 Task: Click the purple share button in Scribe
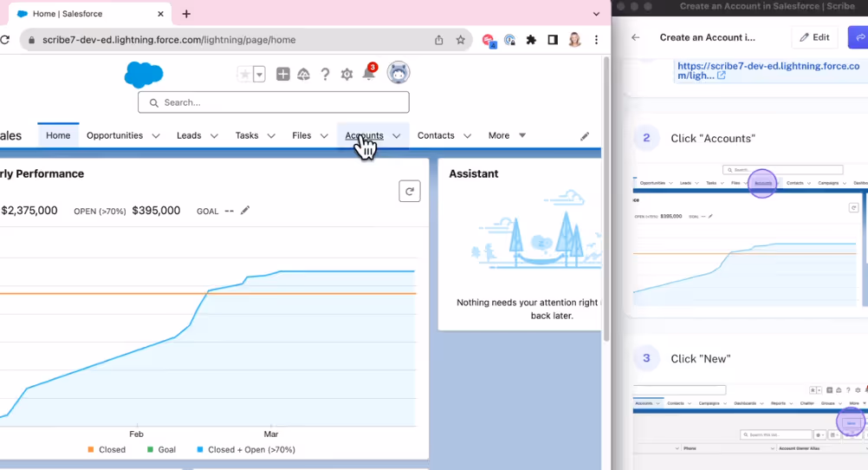[858, 37]
